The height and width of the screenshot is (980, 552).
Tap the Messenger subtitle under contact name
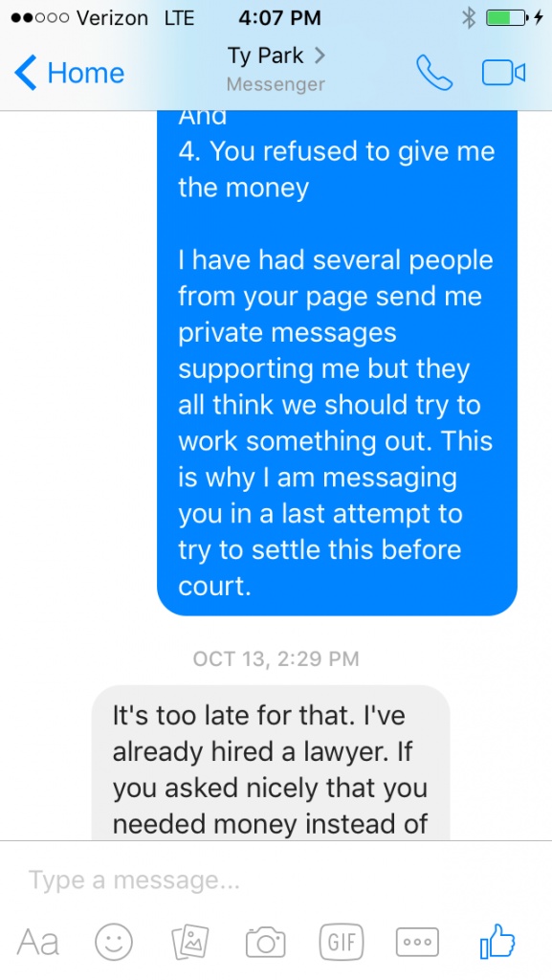pyautogui.click(x=276, y=84)
